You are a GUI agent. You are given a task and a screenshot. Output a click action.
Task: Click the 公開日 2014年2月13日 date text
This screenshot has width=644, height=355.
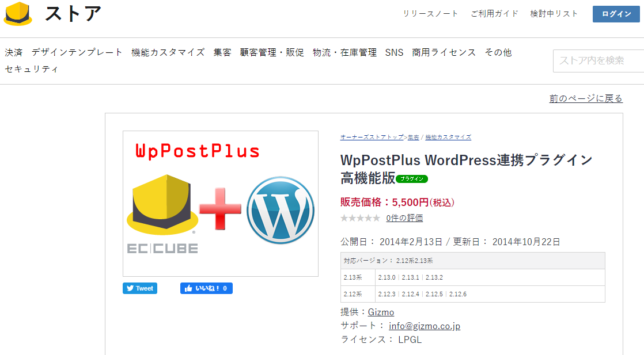(x=391, y=242)
